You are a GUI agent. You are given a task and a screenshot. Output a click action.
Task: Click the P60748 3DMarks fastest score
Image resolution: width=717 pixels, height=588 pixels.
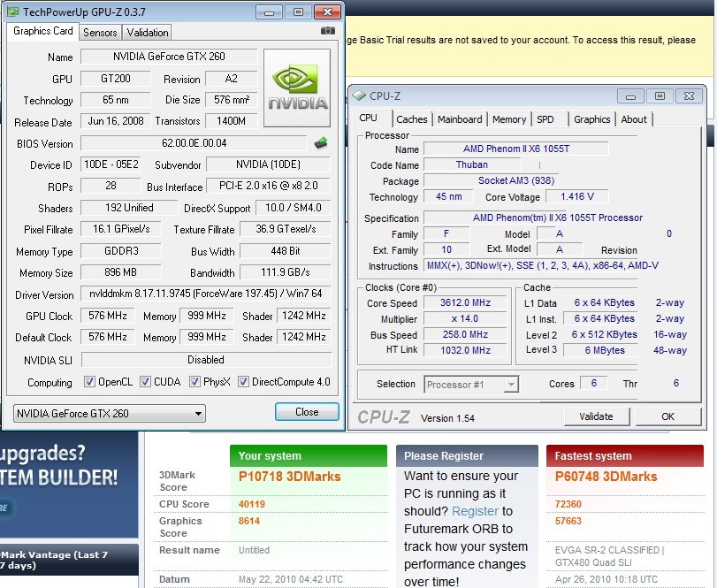click(x=606, y=477)
